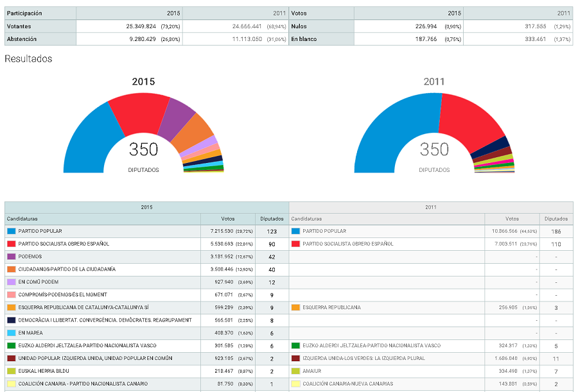Click the 3.500.446 votes value for Ciudadanos
Image resolution: width=578 pixels, height=392 pixels.
(x=222, y=269)
